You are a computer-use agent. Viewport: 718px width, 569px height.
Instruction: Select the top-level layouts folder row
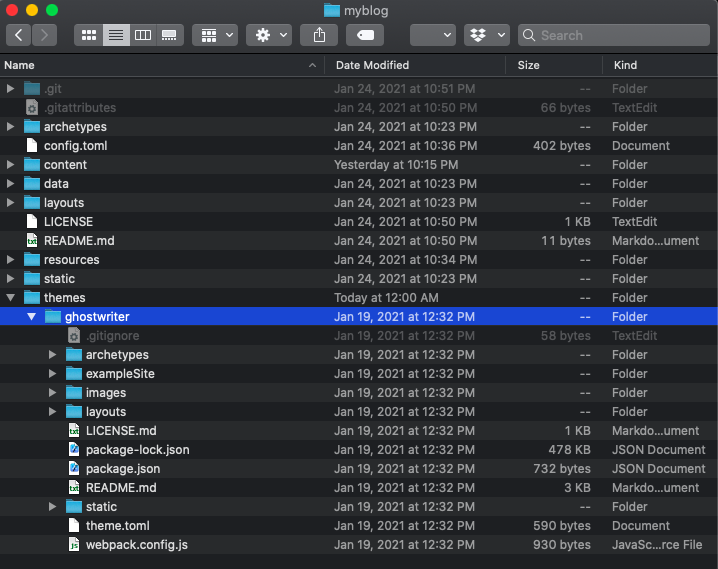pyautogui.click(x=359, y=202)
